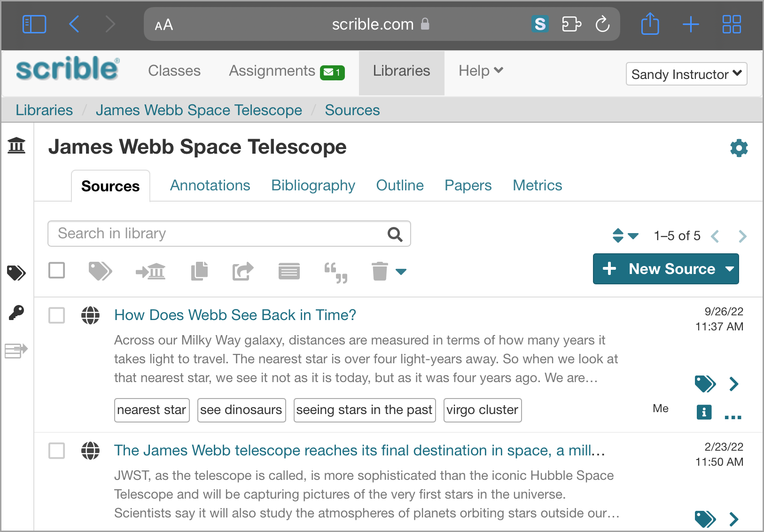Check the 'How Does Webb See Back' source

(x=57, y=315)
